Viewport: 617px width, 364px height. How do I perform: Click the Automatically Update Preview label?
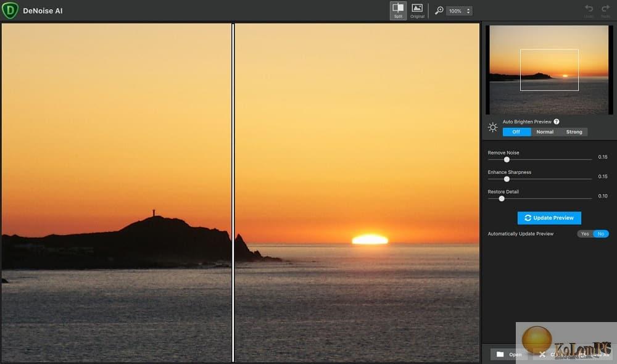(x=521, y=234)
